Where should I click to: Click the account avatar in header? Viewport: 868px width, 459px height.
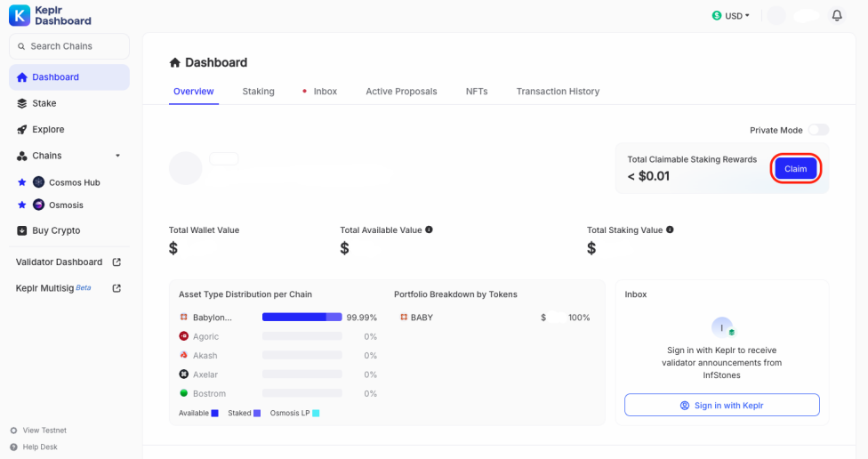[x=776, y=15]
